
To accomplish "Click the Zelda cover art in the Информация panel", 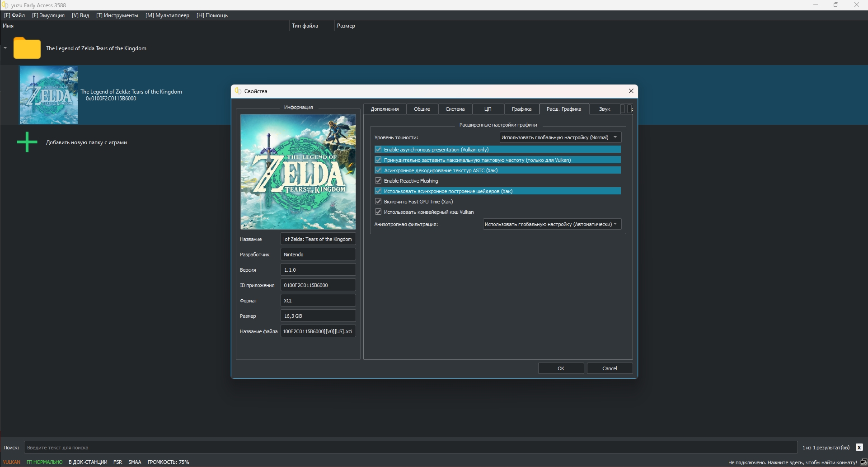I will [298, 172].
